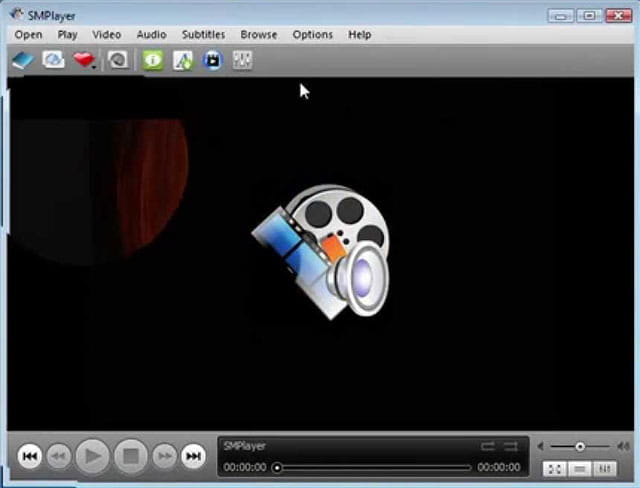Click the blue book Open file icon
The image size is (640, 488).
(23, 60)
